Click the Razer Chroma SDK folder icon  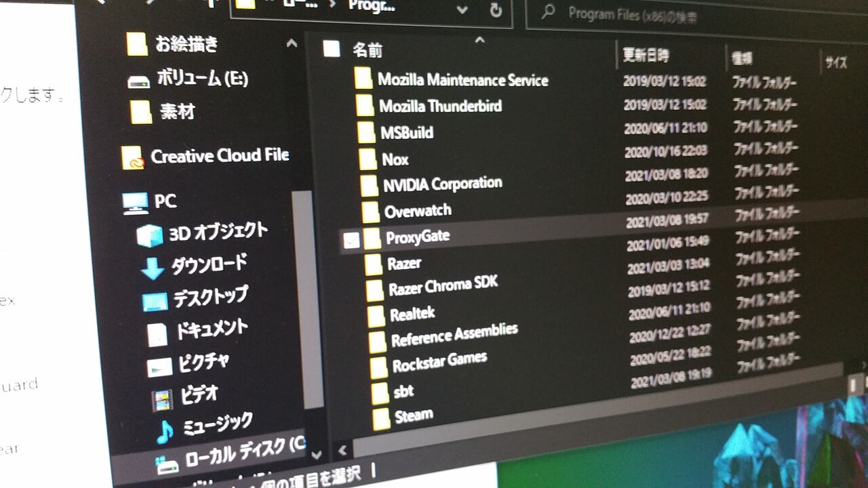tap(374, 290)
